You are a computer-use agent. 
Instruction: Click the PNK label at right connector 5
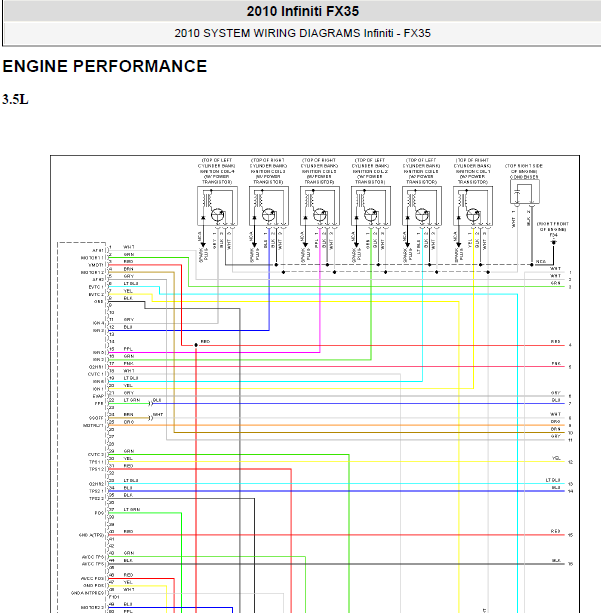[x=556, y=364]
